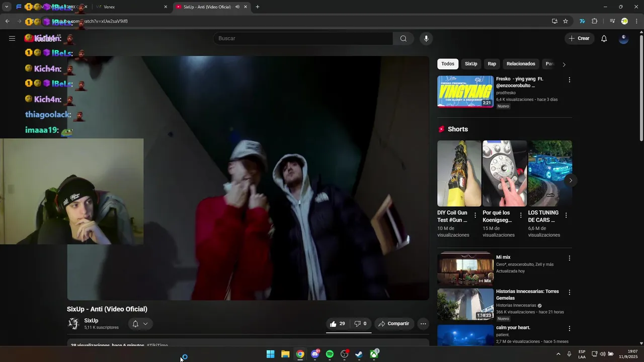This screenshot has height=362, width=644.
Task: Open more actions ellipsis below the video
Action: (x=423, y=324)
